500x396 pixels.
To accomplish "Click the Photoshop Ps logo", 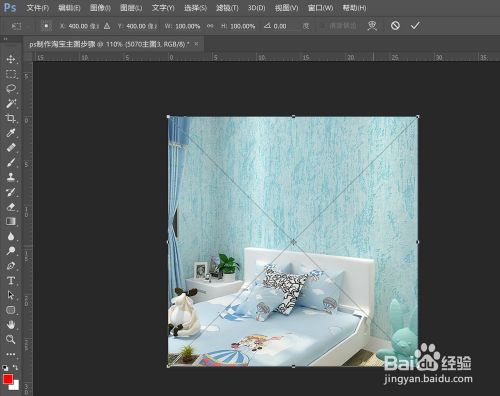I will (x=10, y=7).
